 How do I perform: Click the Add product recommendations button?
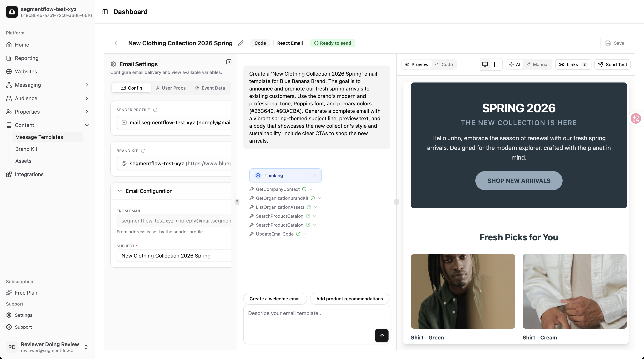pyautogui.click(x=349, y=298)
